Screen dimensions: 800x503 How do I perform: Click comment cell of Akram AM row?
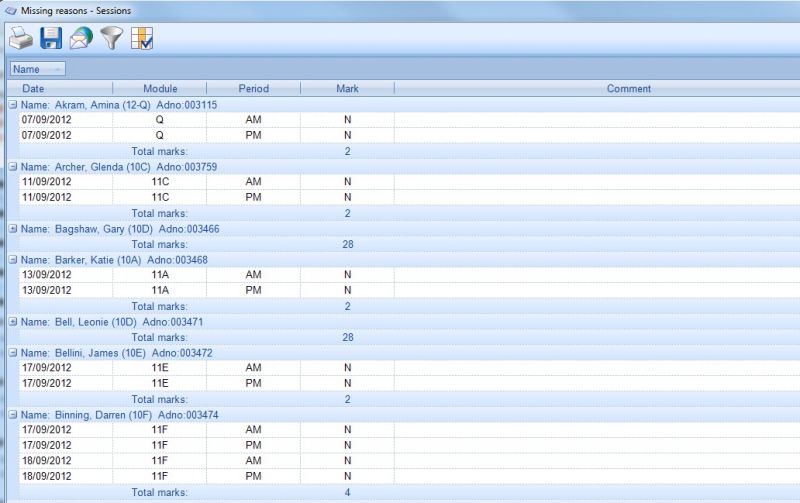click(597, 120)
